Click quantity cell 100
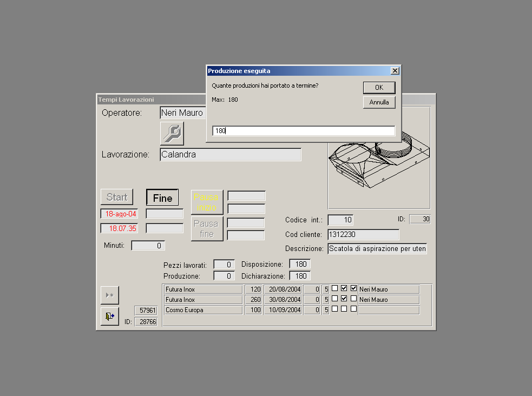 253,310
